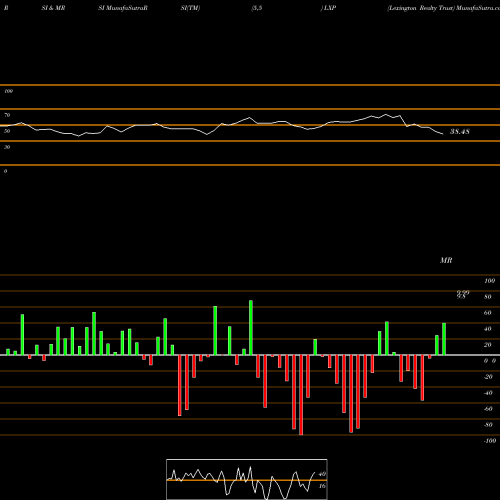Click the deepest red bar in MR histogram
Screen dimensions: 500x500
pyautogui.click(x=301, y=395)
